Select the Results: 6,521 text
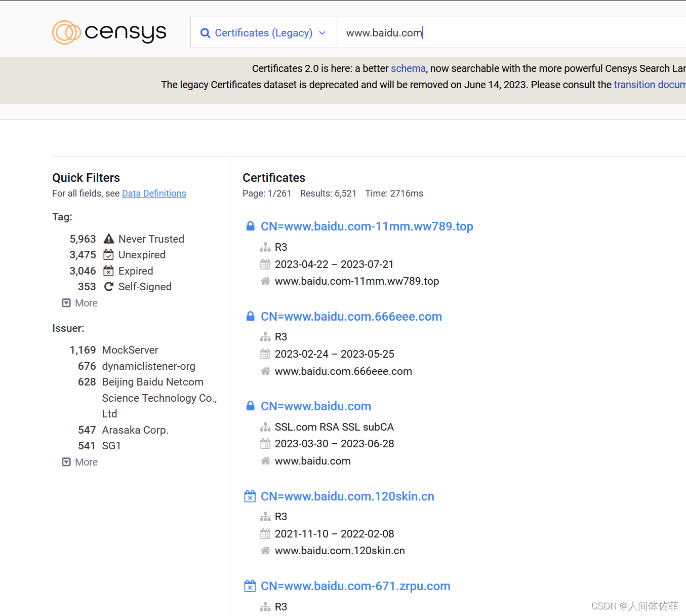 [328, 194]
